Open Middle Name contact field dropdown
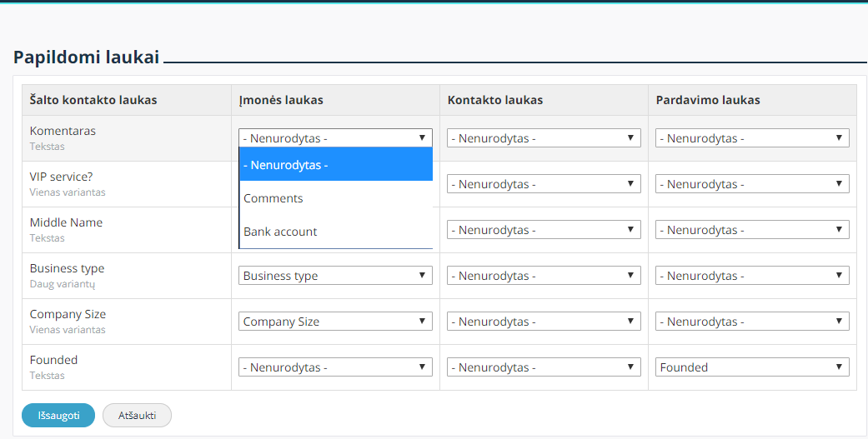Viewport: 868px width, 439px height. coord(544,230)
